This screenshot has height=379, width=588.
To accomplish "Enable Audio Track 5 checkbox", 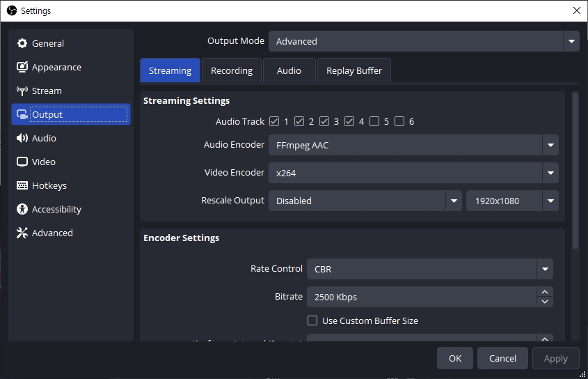I will [x=374, y=122].
